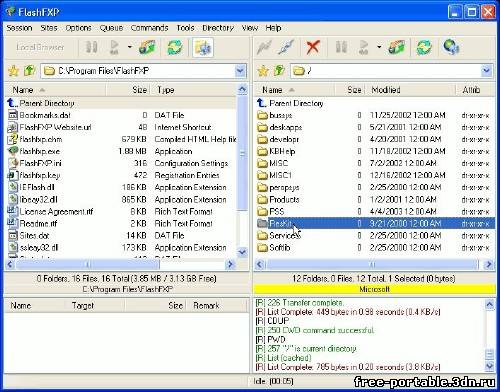Open the Queue menu
Image resolution: width=500 pixels, height=392 pixels.
pos(111,28)
